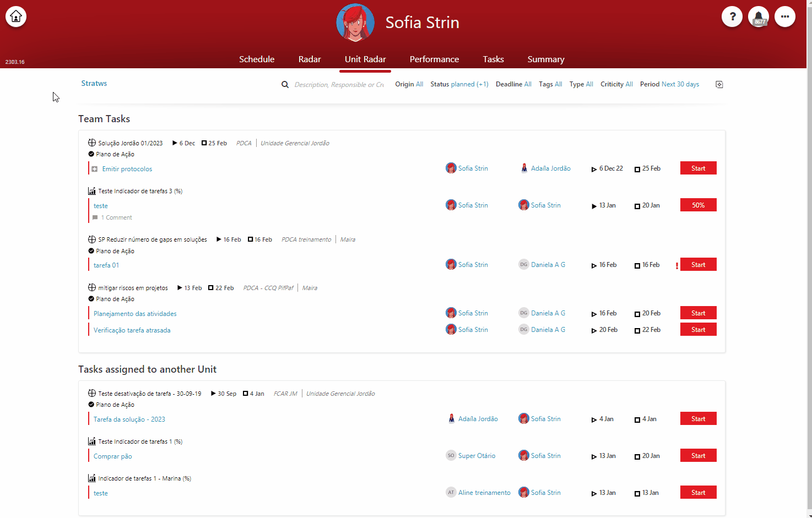Open the notifications bell icon
This screenshot has height=518, width=812.
click(x=759, y=17)
